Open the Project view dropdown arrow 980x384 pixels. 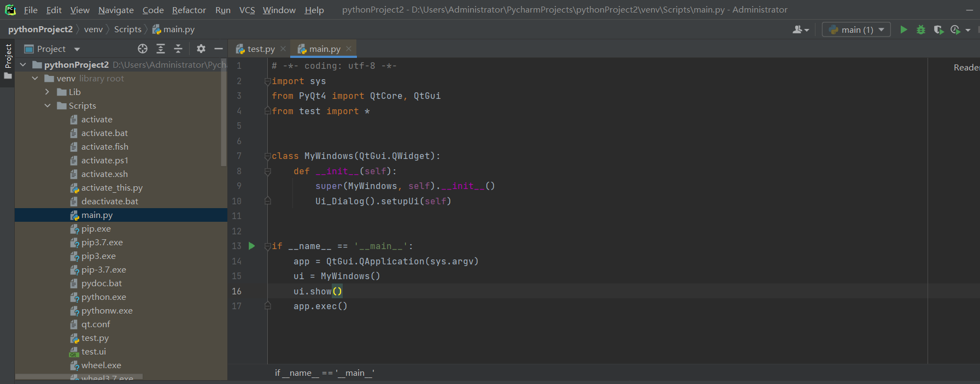coord(77,49)
